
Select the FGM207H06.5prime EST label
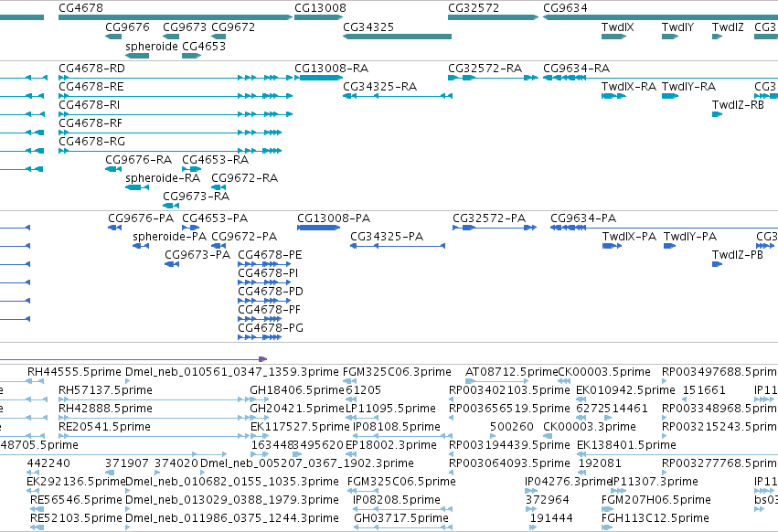pyautogui.click(x=655, y=500)
